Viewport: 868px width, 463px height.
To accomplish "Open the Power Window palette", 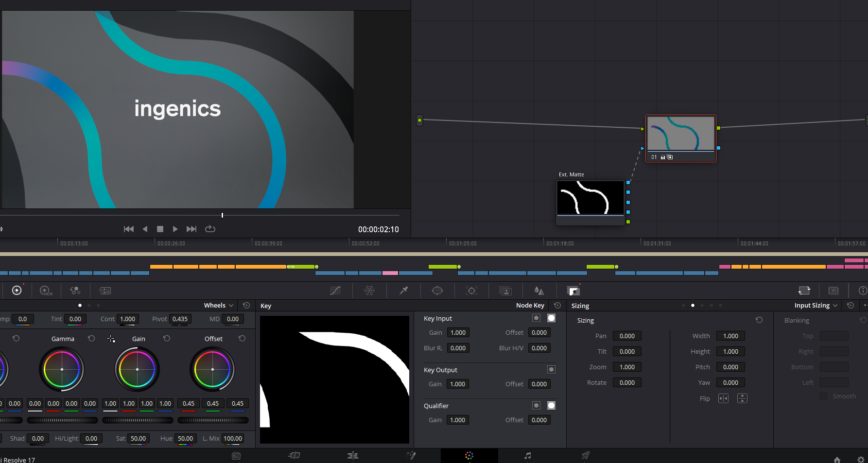I will click(x=437, y=291).
